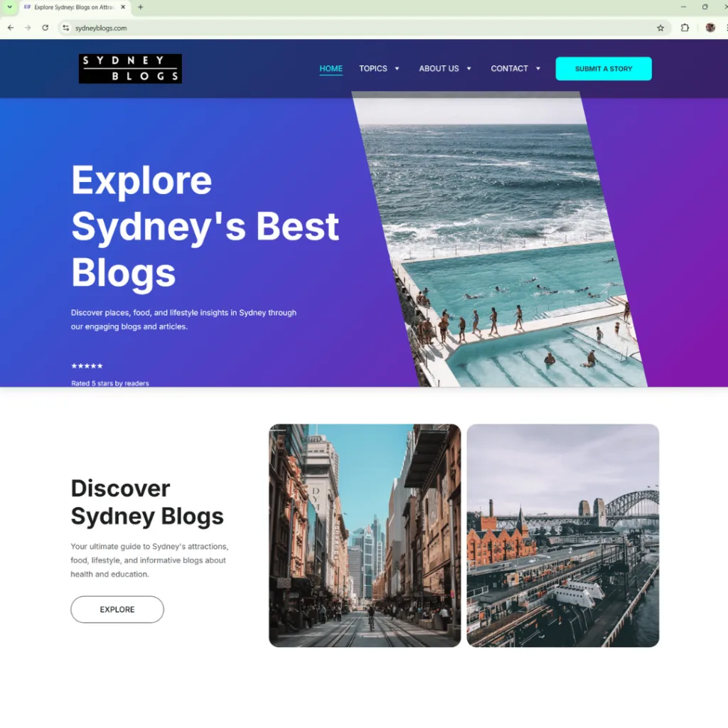Go to the HOME menu item
Image resolution: width=728 pixels, height=728 pixels.
331,69
